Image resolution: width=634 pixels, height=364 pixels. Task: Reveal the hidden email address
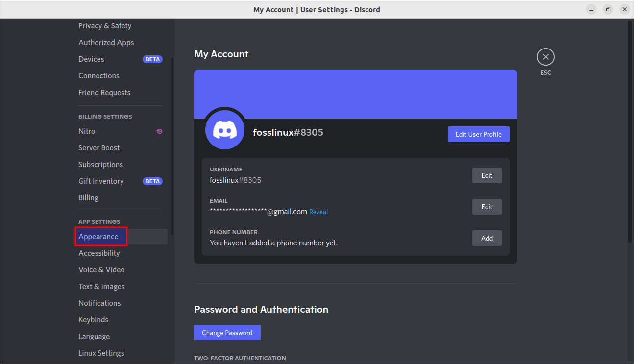[318, 212]
